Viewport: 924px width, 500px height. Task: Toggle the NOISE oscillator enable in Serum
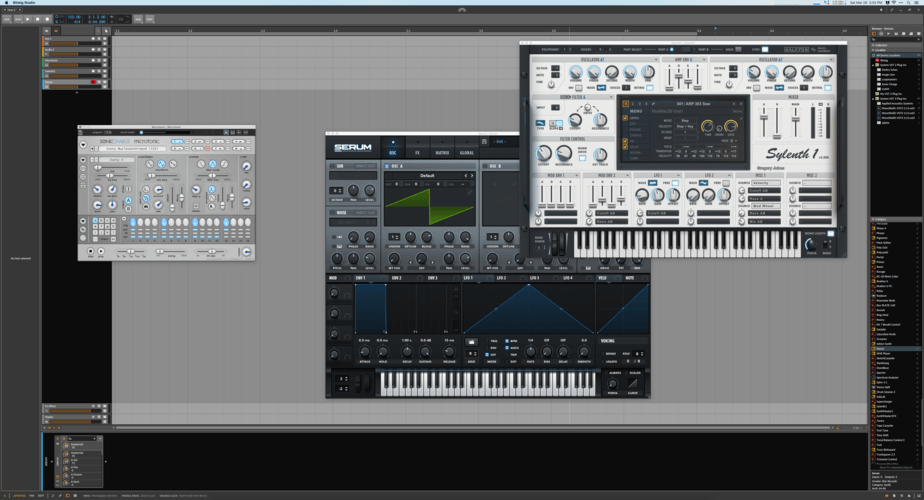pos(333,212)
